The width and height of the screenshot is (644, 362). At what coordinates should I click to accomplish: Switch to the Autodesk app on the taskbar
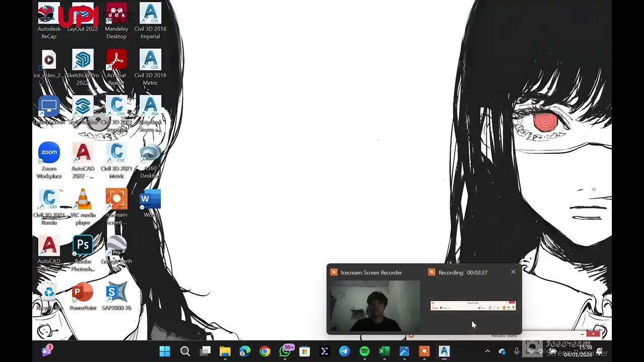(444, 351)
